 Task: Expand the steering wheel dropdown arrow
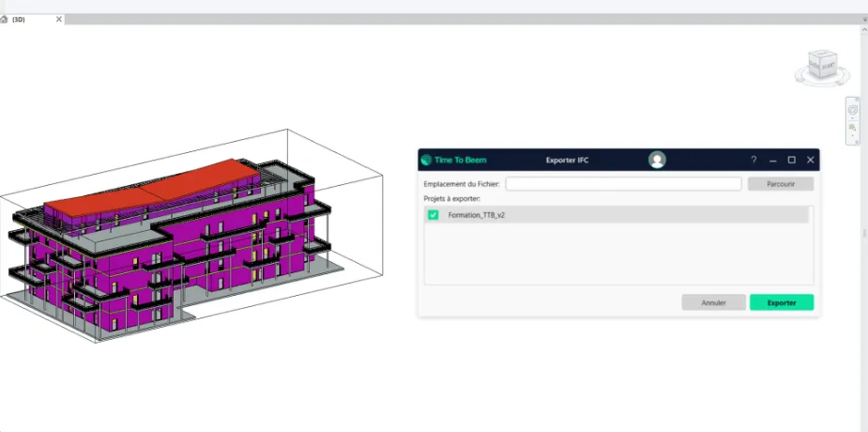point(853,118)
